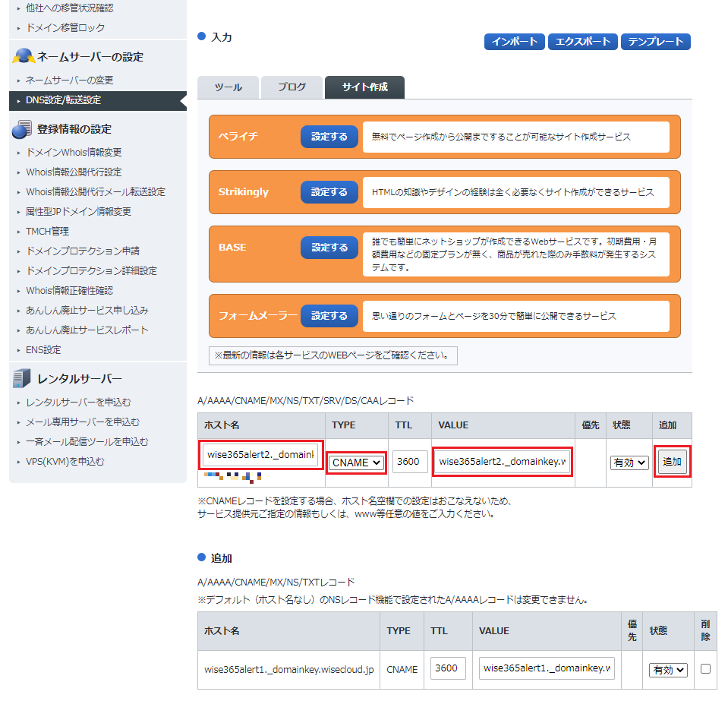
Task: Click the 登録情報の設定 section icon
Action: pos(22,129)
